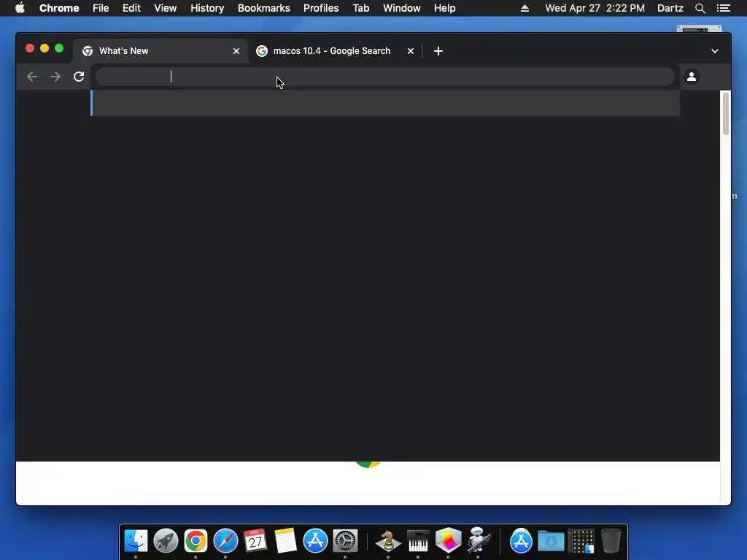The width and height of the screenshot is (747, 560).
Task: Open System Preferences gear in Dock
Action: pyautogui.click(x=345, y=540)
